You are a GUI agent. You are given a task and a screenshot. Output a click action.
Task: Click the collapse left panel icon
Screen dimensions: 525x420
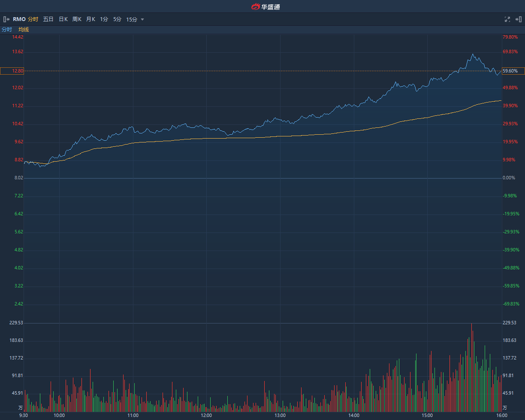pos(6,19)
